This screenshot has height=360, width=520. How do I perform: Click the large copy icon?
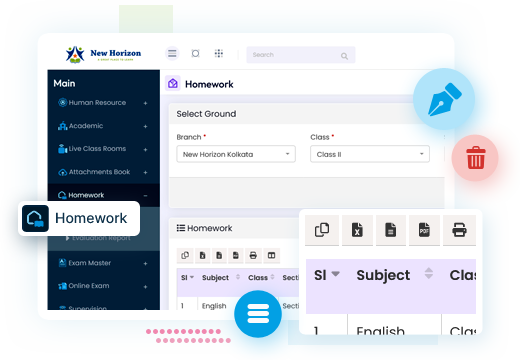click(322, 230)
